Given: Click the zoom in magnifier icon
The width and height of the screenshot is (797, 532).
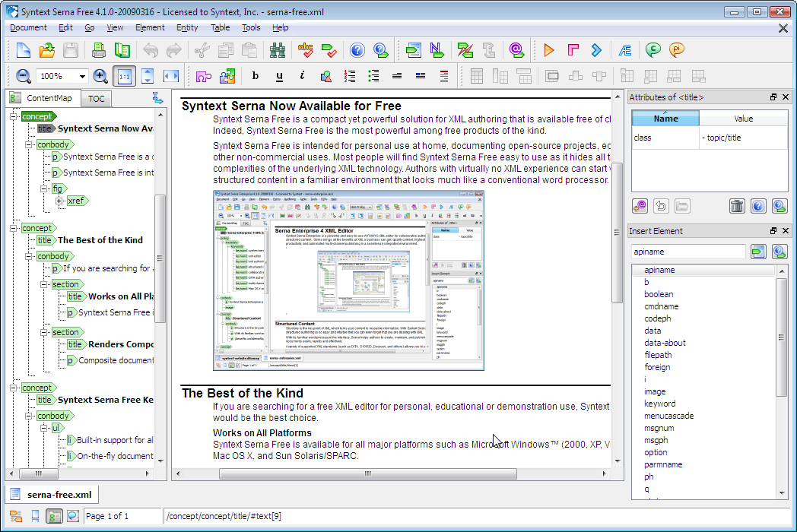Looking at the screenshot, I should [x=100, y=76].
